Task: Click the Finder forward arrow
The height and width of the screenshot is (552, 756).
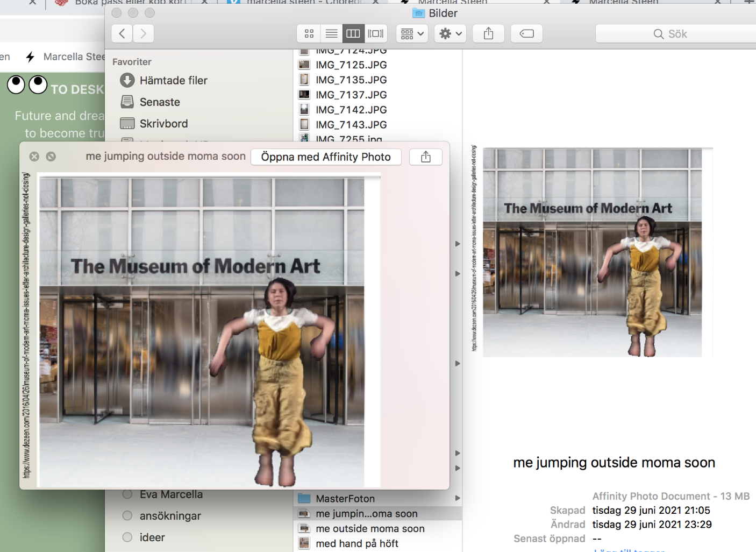Action: (x=144, y=34)
